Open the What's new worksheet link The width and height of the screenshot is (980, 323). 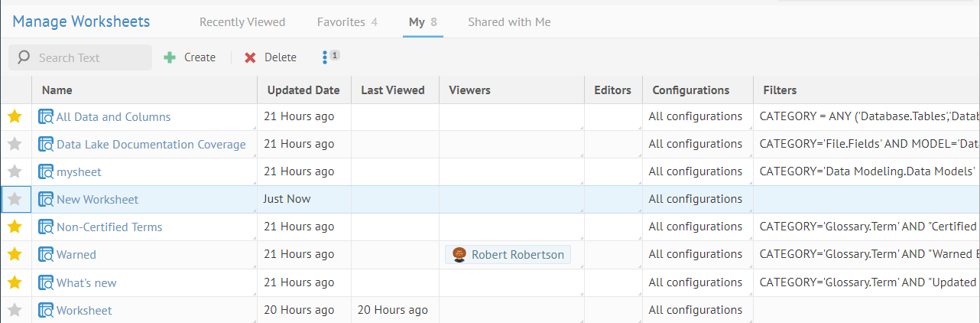click(86, 283)
